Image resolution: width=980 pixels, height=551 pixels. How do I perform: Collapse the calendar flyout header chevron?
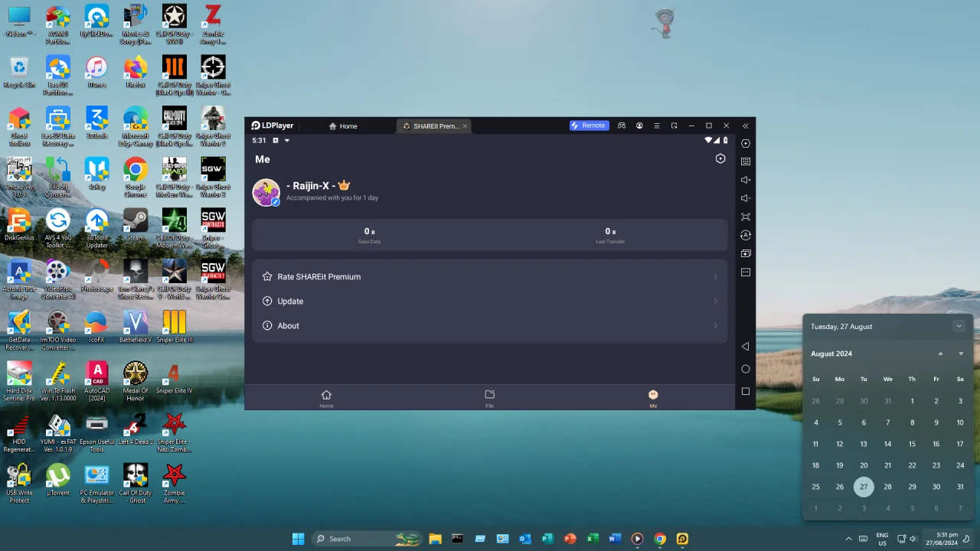pyautogui.click(x=959, y=326)
